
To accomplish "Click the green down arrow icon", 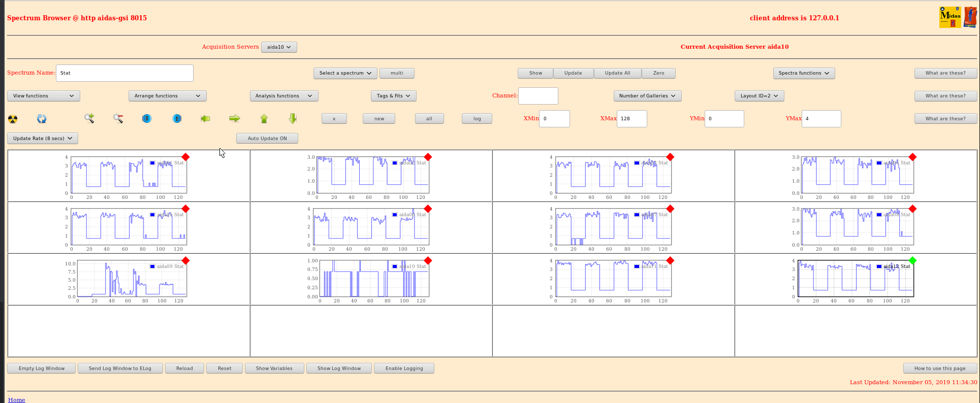I will (x=293, y=118).
